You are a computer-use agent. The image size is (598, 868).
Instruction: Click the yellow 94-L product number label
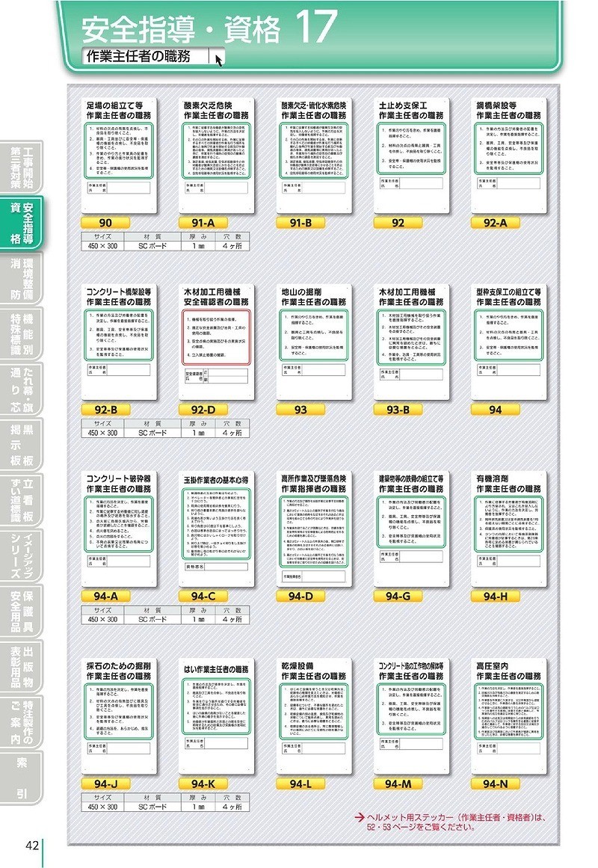point(300,784)
